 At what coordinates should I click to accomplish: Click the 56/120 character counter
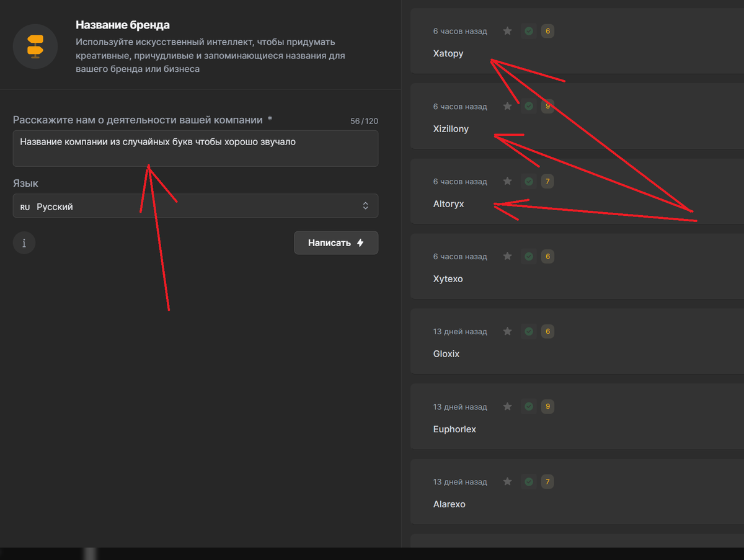364,121
